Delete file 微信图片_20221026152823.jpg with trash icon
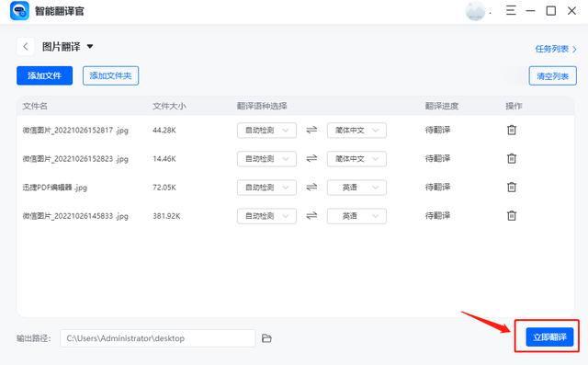This screenshot has width=588, height=365. [x=512, y=159]
